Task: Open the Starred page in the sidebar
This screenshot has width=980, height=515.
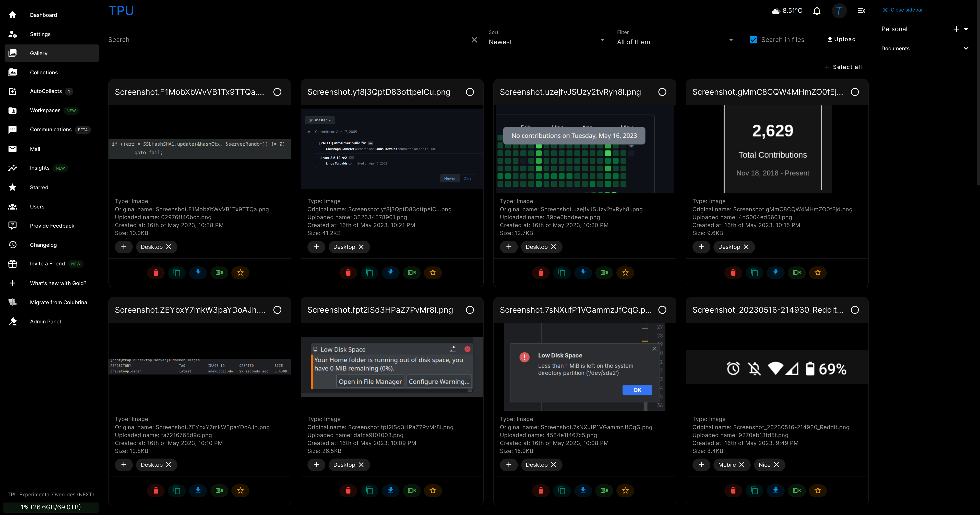Action: 39,187
